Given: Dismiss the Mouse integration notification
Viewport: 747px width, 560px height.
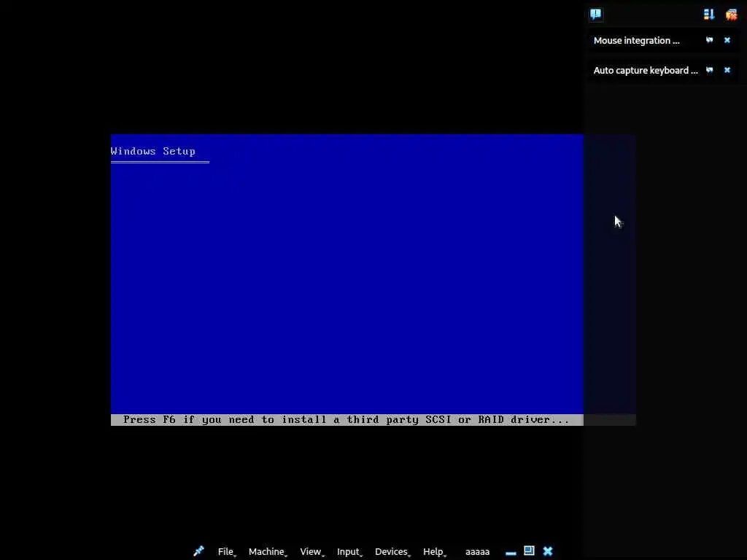Looking at the screenshot, I should coord(727,41).
